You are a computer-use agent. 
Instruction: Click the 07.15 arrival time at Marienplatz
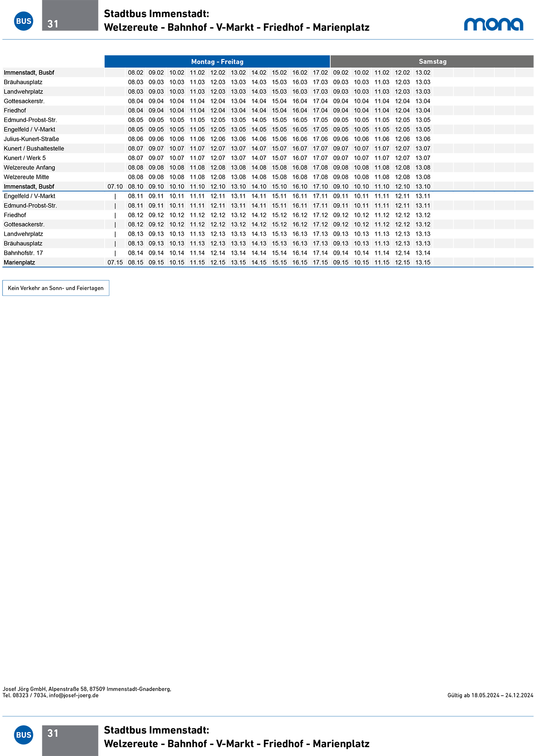[115, 262]
